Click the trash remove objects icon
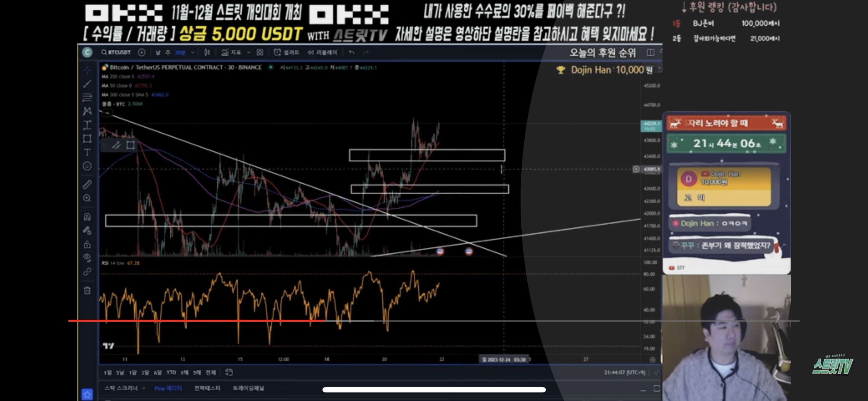 (x=87, y=291)
